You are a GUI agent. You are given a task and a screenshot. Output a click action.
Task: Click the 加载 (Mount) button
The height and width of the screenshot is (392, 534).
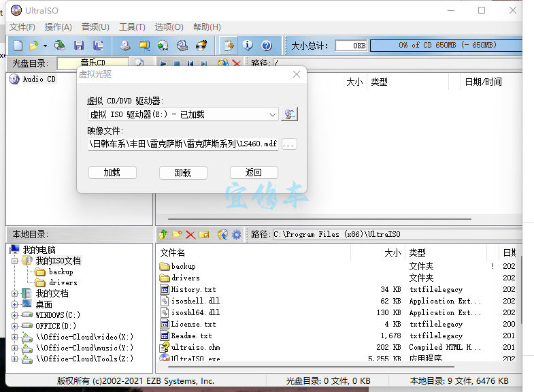112,173
